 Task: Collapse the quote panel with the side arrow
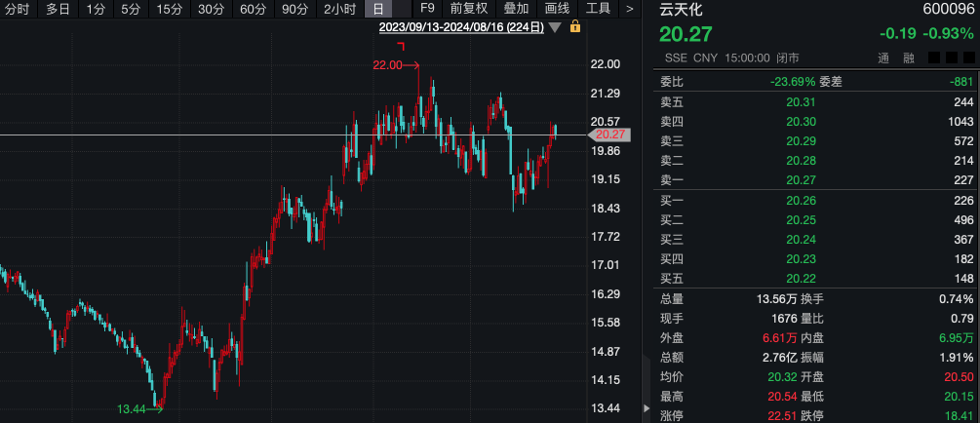tap(647, 408)
